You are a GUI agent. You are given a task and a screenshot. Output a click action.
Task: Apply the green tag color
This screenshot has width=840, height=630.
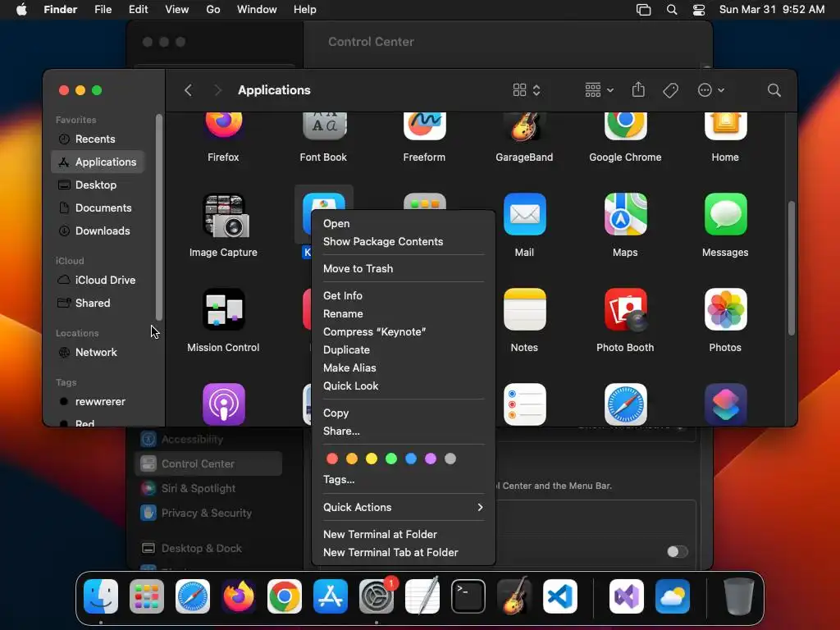tap(391, 459)
